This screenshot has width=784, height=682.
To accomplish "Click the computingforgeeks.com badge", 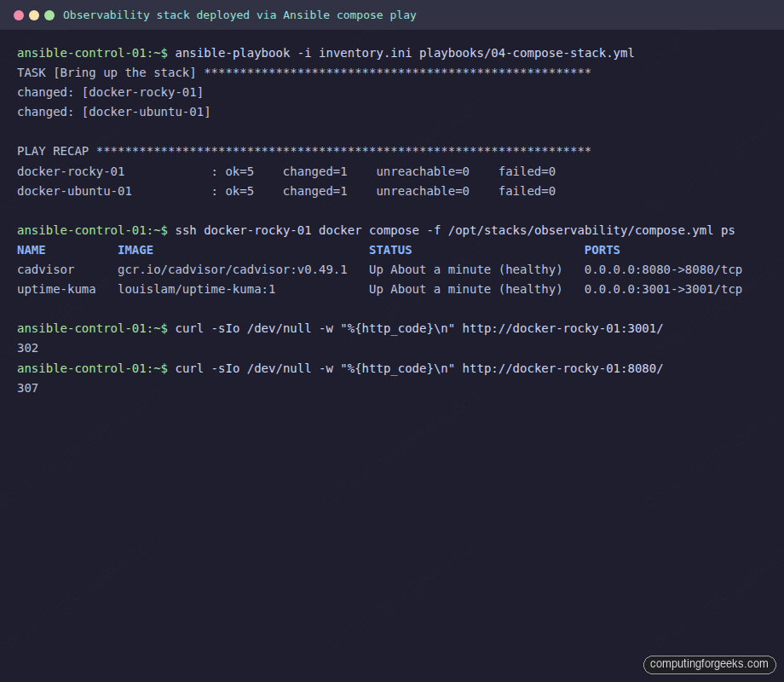I will [710, 664].
